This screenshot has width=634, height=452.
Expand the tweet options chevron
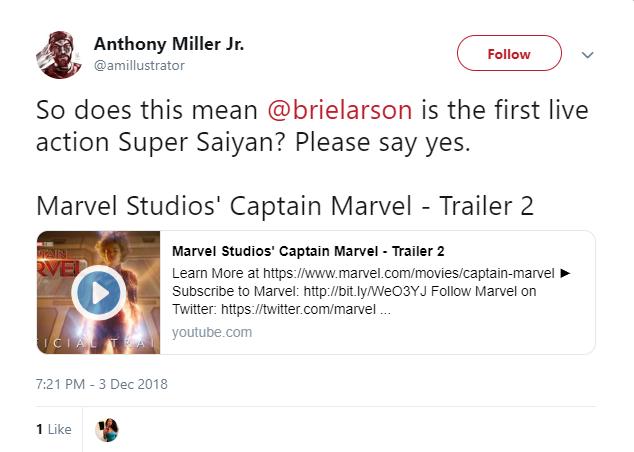pyautogui.click(x=587, y=55)
